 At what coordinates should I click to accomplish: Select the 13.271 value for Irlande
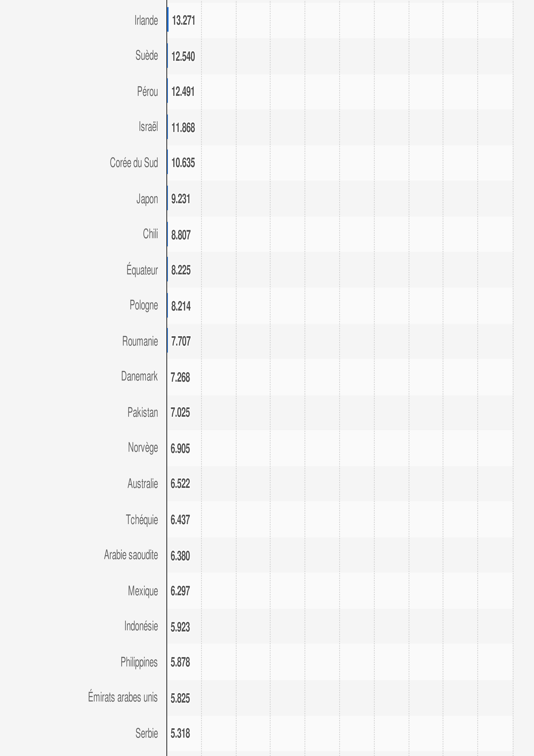tap(183, 20)
